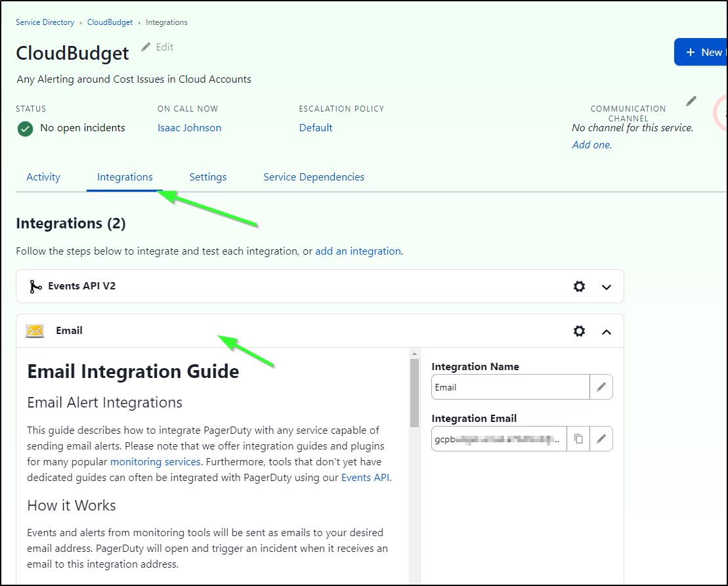Click the blue New button
The image size is (728, 586).
tap(700, 52)
